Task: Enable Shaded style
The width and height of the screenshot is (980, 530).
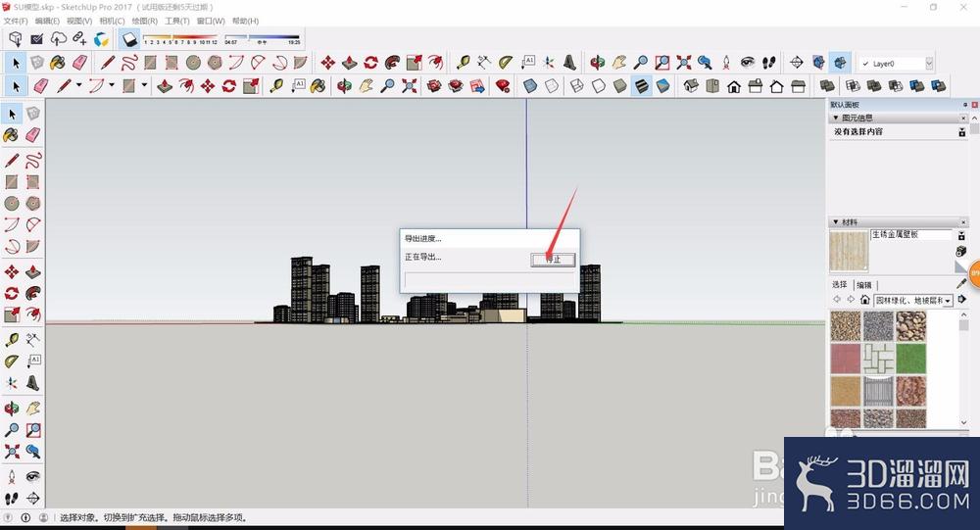Action: (x=620, y=85)
